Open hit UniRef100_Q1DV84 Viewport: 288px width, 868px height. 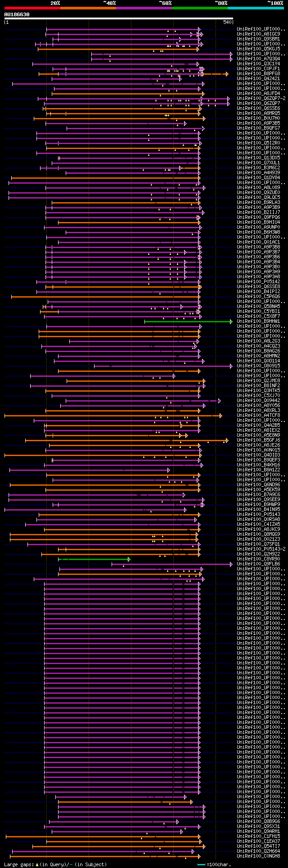coord(258,177)
